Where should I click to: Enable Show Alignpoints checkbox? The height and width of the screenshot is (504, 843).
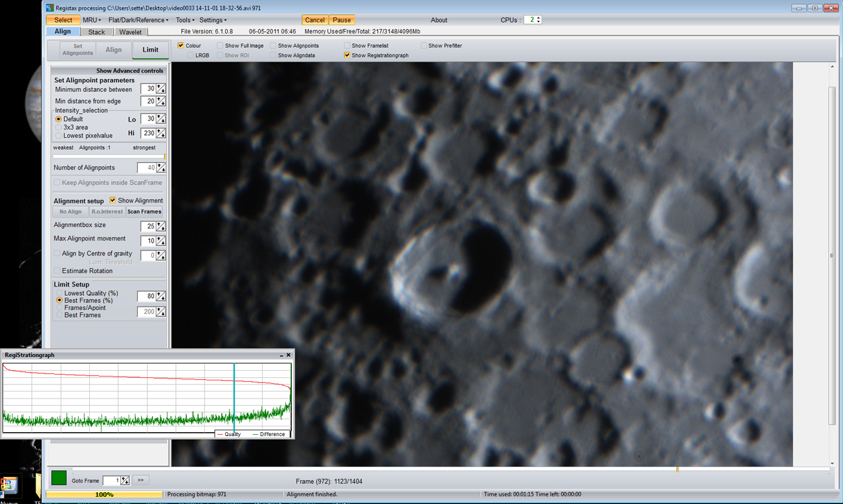coord(273,45)
